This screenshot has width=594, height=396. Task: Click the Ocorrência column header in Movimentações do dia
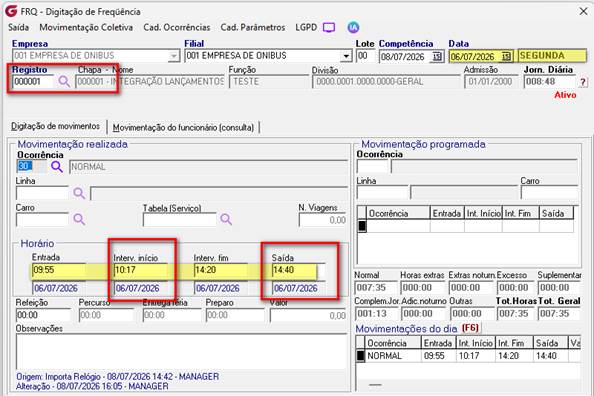(393, 343)
